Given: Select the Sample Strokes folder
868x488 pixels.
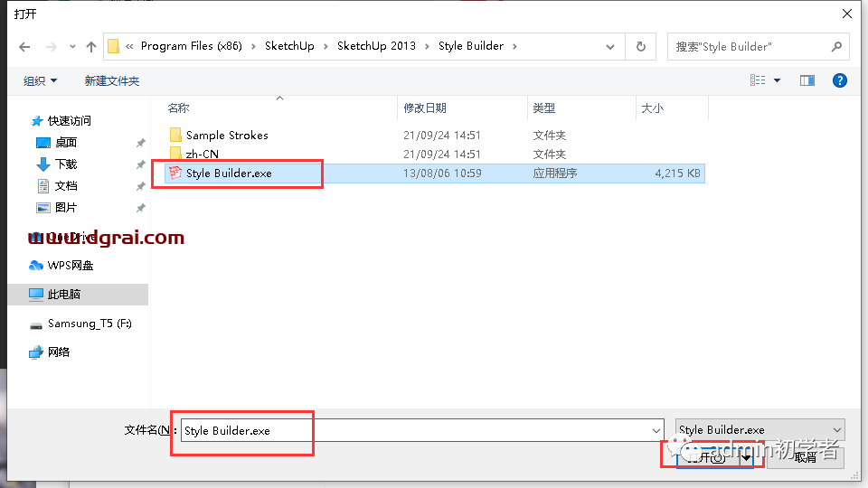Looking at the screenshot, I should [227, 135].
